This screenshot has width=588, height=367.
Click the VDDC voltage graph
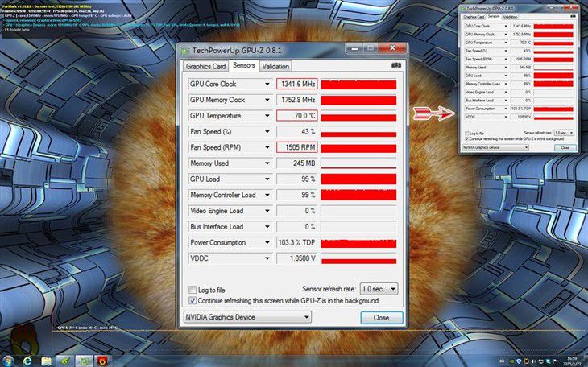click(x=358, y=258)
